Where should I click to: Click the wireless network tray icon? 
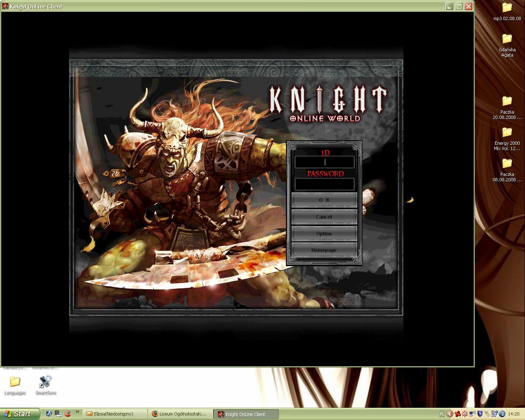pos(472,414)
